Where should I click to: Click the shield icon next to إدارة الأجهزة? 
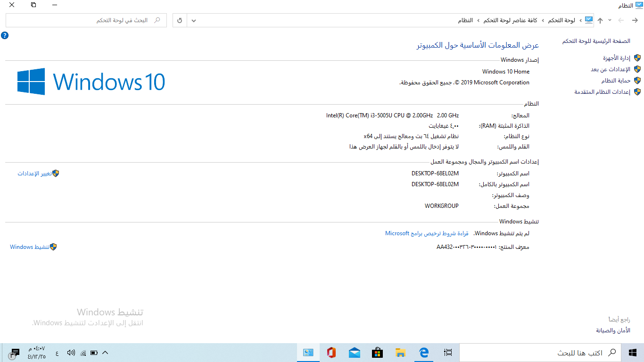[637, 58]
